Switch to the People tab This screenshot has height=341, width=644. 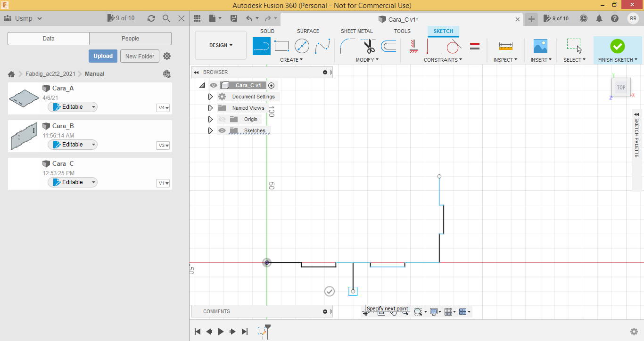click(130, 39)
